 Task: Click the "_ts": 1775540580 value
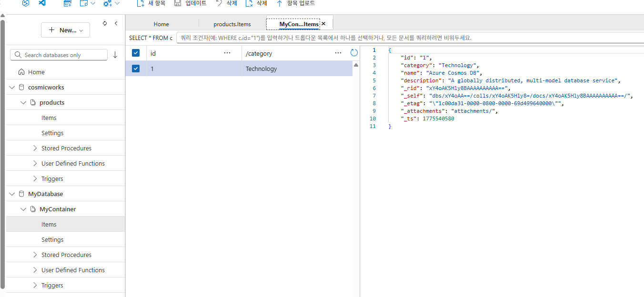(438, 119)
